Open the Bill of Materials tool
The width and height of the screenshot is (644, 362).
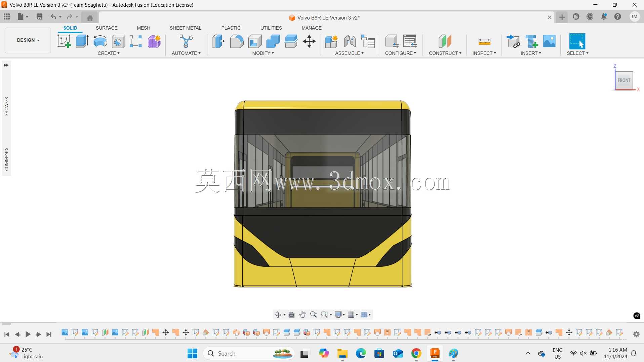tap(368, 41)
